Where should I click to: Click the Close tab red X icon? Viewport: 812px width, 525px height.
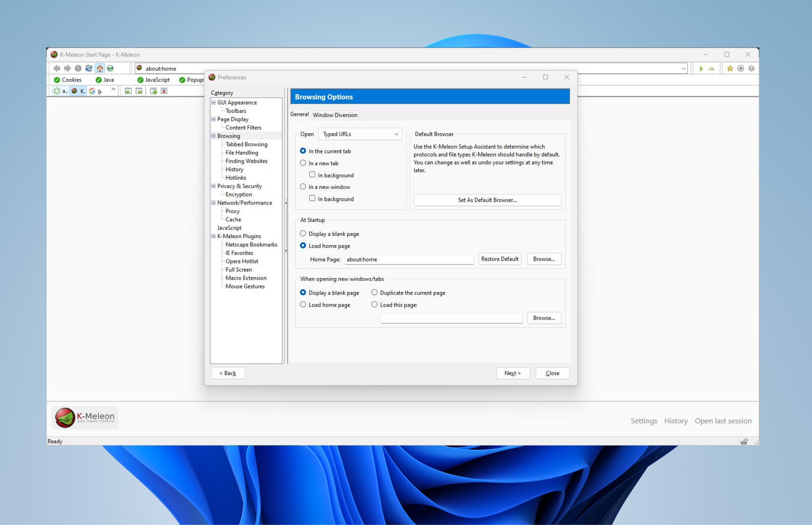[164, 91]
